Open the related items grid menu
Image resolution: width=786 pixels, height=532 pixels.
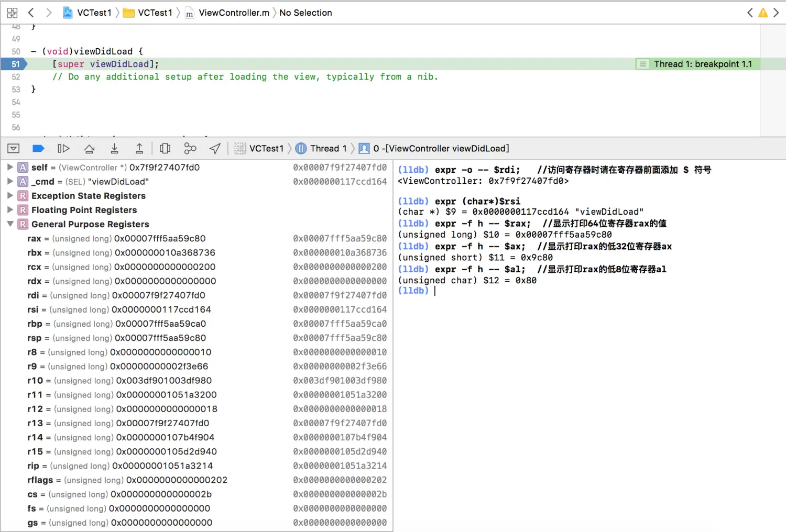[x=12, y=13]
